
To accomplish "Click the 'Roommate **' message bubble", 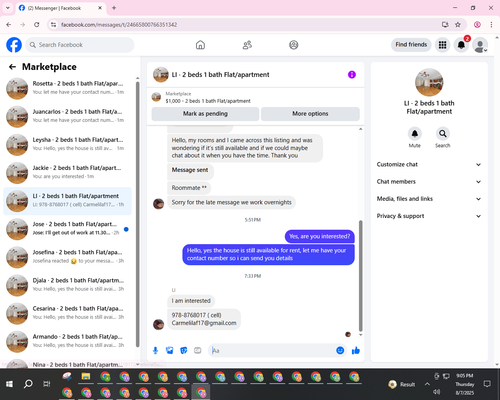I will click(x=189, y=188).
